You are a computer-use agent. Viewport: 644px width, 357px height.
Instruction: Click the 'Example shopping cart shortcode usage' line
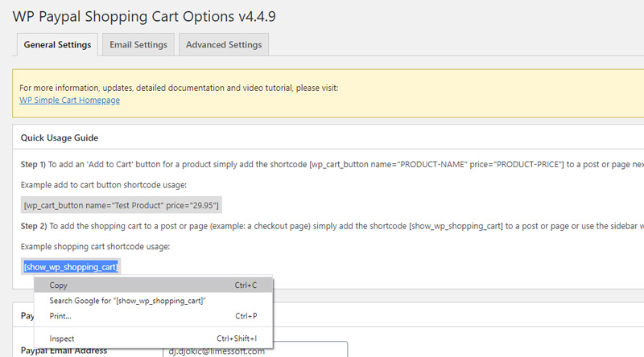pos(95,247)
